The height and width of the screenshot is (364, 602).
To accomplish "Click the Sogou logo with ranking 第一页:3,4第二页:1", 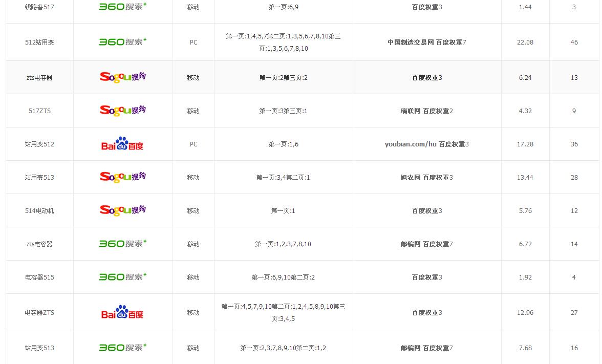I will tap(123, 177).
